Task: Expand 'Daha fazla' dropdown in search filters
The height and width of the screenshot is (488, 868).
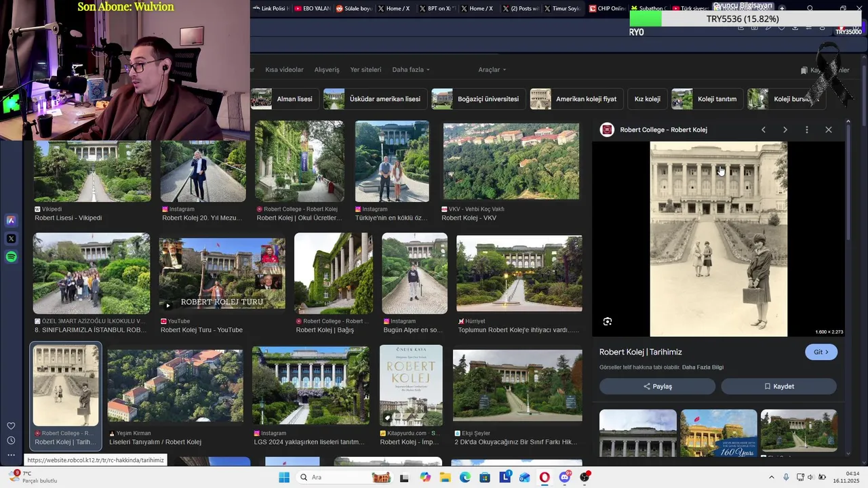Action: tap(411, 70)
